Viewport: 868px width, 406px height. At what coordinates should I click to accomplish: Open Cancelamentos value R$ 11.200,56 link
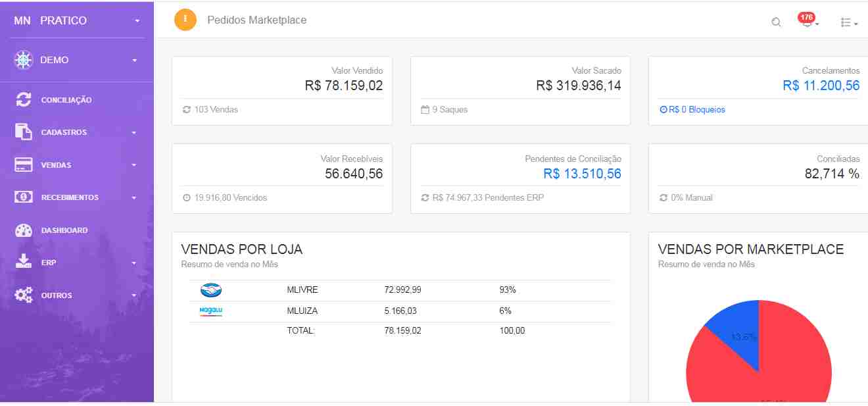[821, 86]
